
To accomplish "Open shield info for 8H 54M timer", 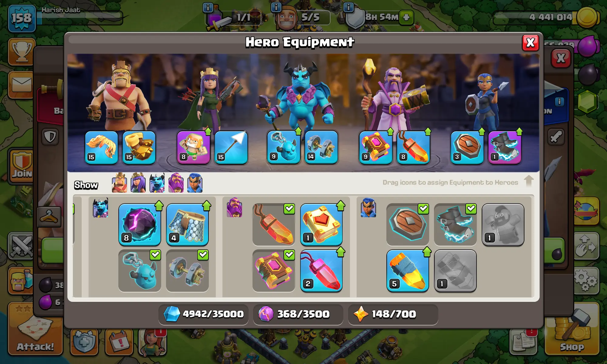I will pyautogui.click(x=348, y=7).
